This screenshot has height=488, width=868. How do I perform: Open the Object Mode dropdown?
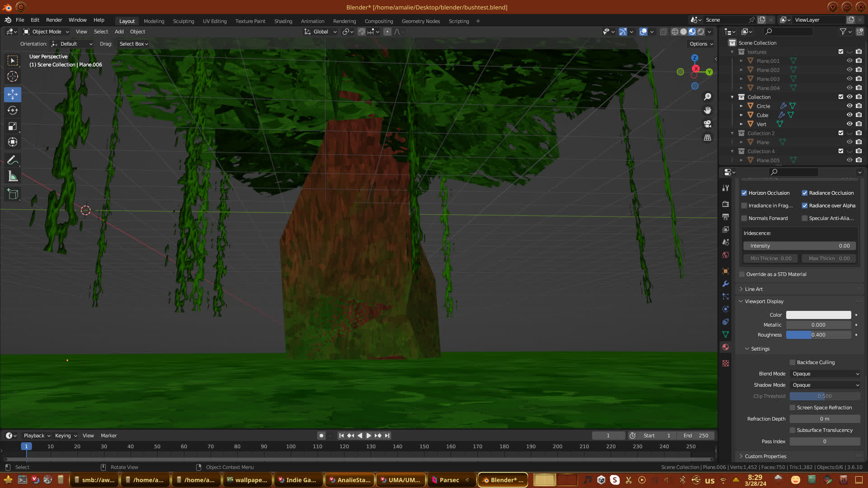click(46, 32)
